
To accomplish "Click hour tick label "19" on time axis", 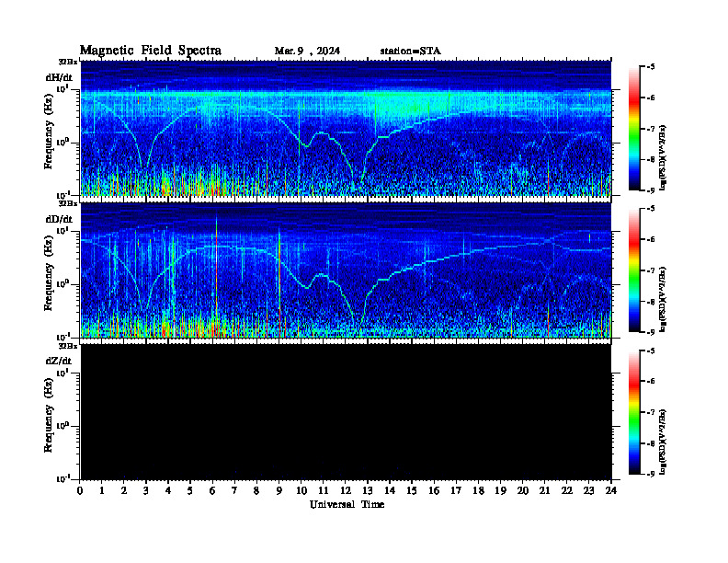I will pos(500,490).
